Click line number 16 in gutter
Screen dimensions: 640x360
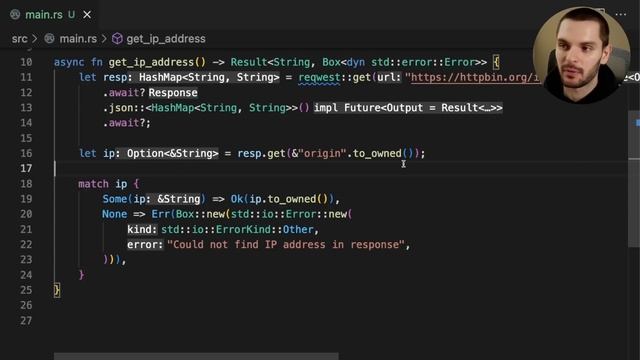coord(26,153)
